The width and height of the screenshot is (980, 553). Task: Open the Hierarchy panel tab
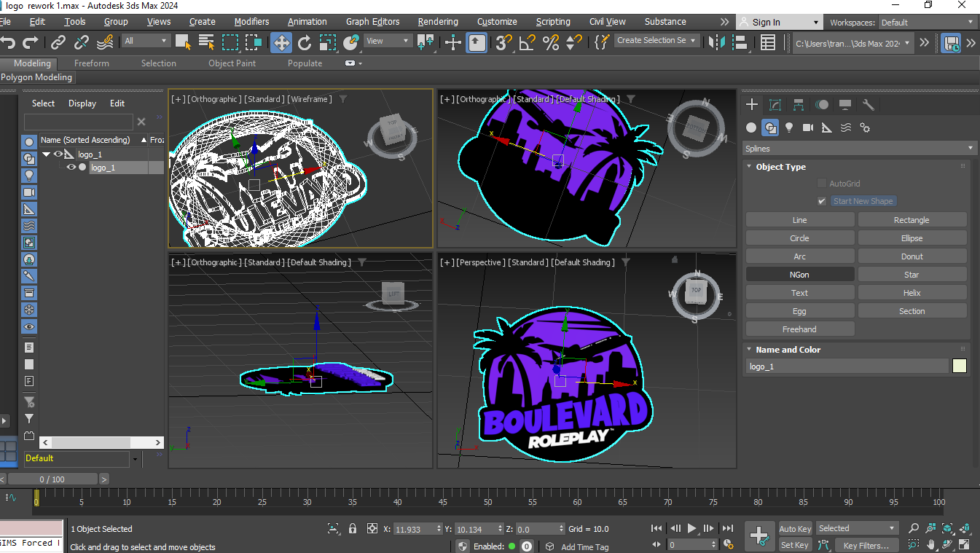click(799, 105)
